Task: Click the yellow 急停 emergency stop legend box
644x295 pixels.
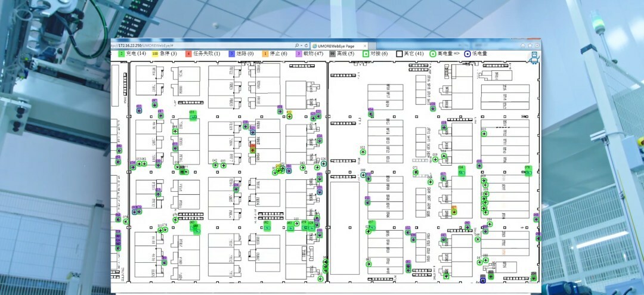Action: [x=155, y=54]
